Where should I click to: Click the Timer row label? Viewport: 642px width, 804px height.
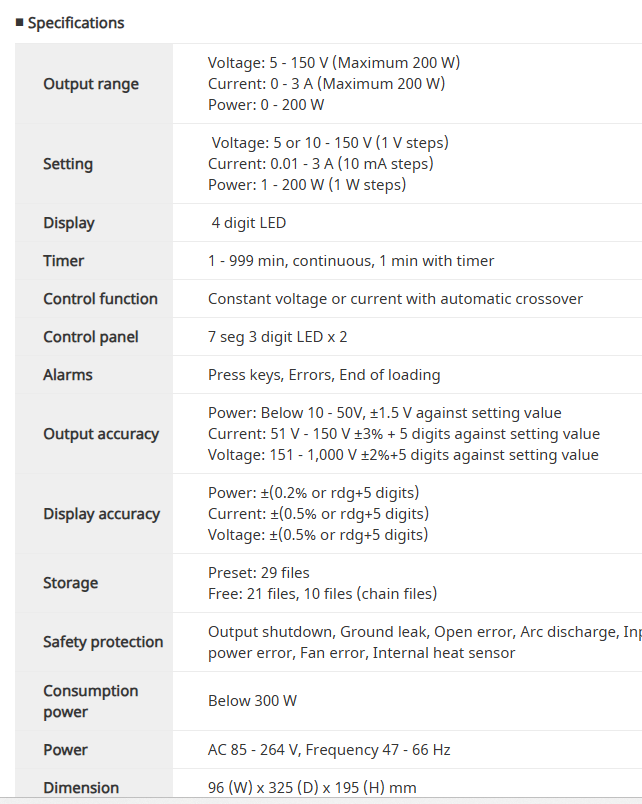pos(64,261)
